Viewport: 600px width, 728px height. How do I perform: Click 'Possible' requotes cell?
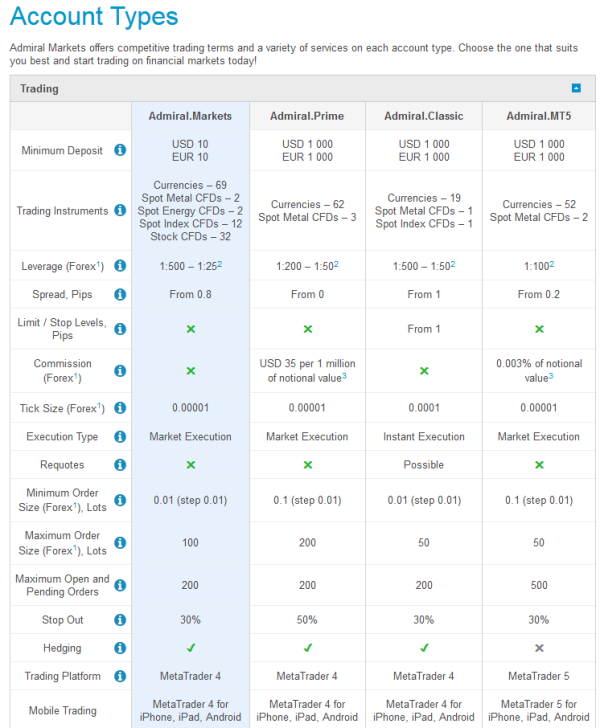(424, 465)
